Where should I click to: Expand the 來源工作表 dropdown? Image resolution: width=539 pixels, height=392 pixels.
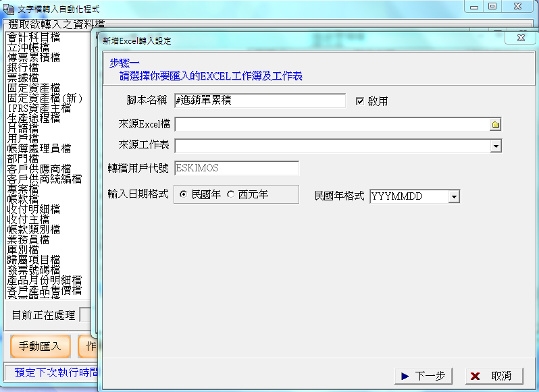[x=496, y=146]
